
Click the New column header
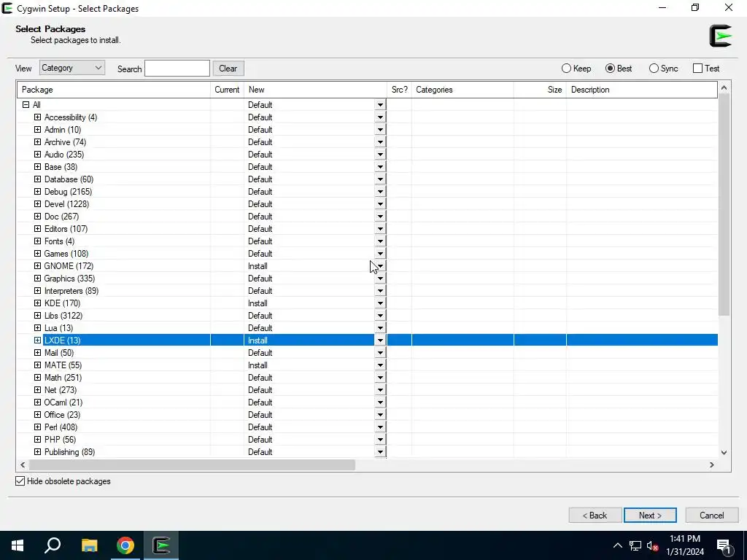[315, 90]
